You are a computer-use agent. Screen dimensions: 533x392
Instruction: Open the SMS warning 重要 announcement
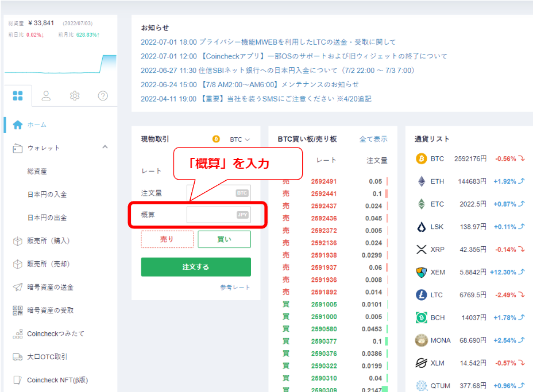pyautogui.click(x=256, y=99)
